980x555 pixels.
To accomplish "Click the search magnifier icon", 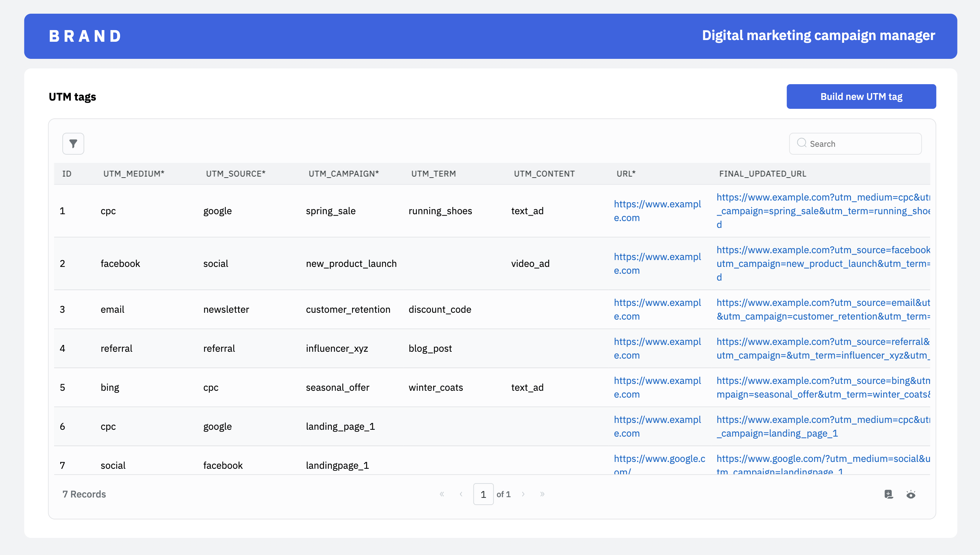I will [802, 143].
